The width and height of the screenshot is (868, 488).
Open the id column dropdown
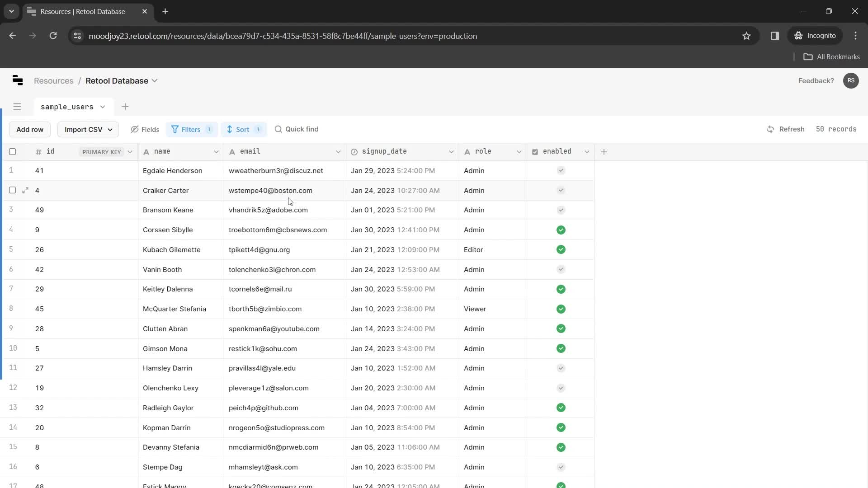tap(130, 152)
